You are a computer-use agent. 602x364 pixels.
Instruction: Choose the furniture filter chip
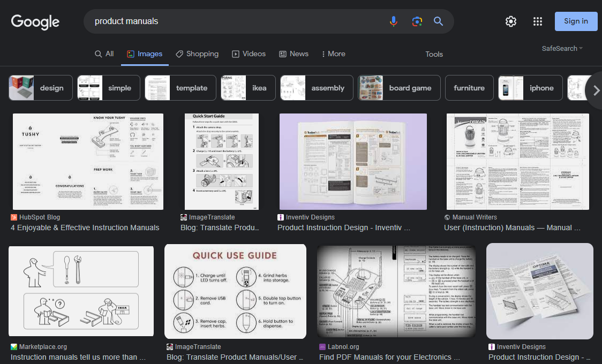469,88
